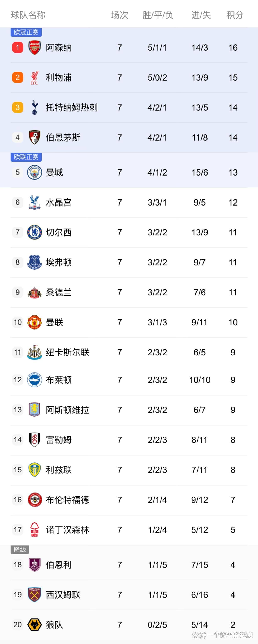Click the 球队名称 column header
Image resolution: width=258 pixels, height=644 pixels.
28,15
